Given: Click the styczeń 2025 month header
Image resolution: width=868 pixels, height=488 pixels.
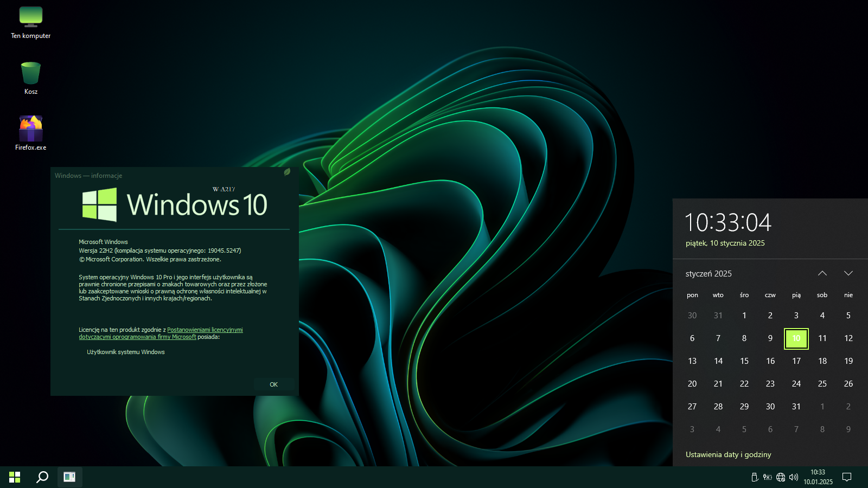Looking at the screenshot, I should click(709, 274).
